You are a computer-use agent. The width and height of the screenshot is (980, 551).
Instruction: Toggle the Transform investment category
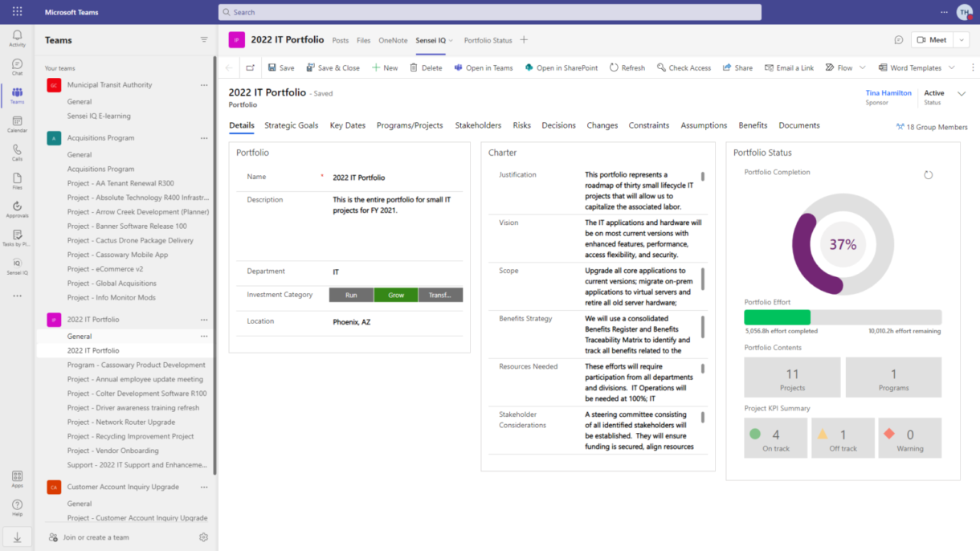click(440, 295)
